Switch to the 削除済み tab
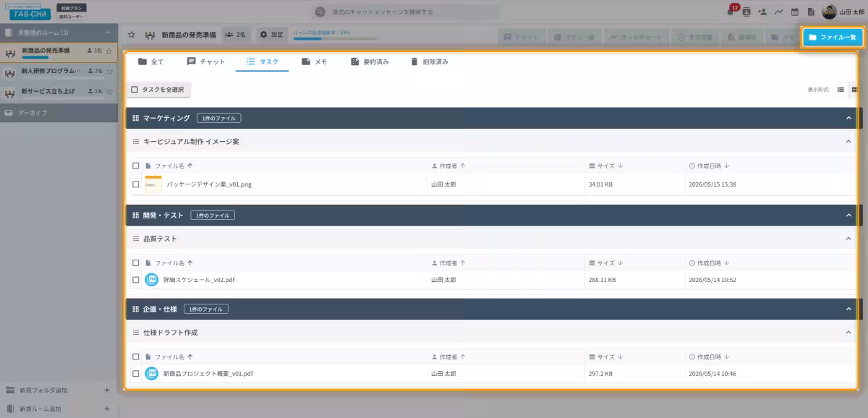 tap(429, 61)
